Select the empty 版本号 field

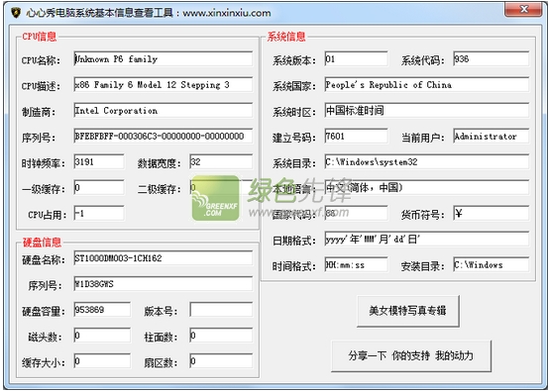tap(221, 310)
